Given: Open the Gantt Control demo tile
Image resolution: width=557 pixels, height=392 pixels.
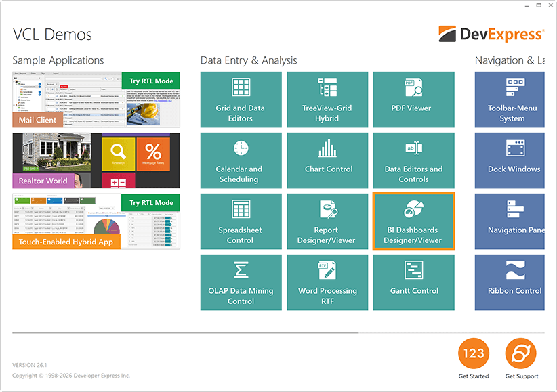Looking at the screenshot, I should [x=413, y=282].
